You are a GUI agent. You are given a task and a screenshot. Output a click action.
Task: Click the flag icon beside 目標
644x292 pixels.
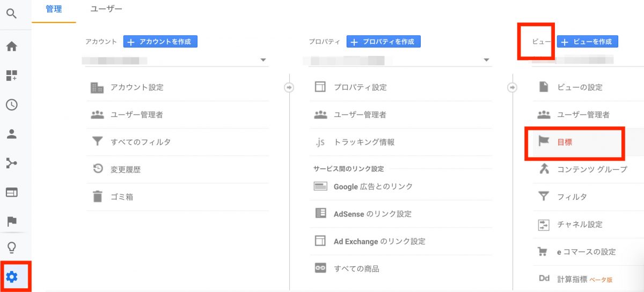pos(544,142)
